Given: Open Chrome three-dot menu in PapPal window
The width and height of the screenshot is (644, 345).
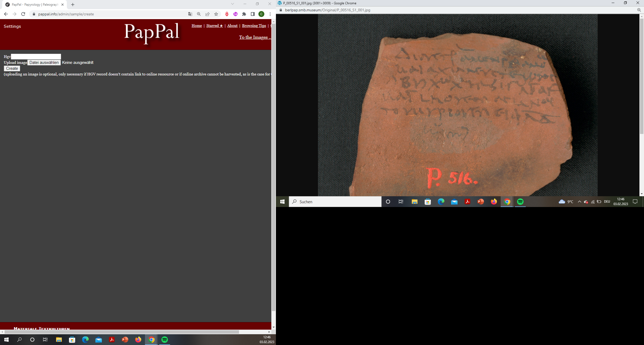Looking at the screenshot, I should click(270, 14).
